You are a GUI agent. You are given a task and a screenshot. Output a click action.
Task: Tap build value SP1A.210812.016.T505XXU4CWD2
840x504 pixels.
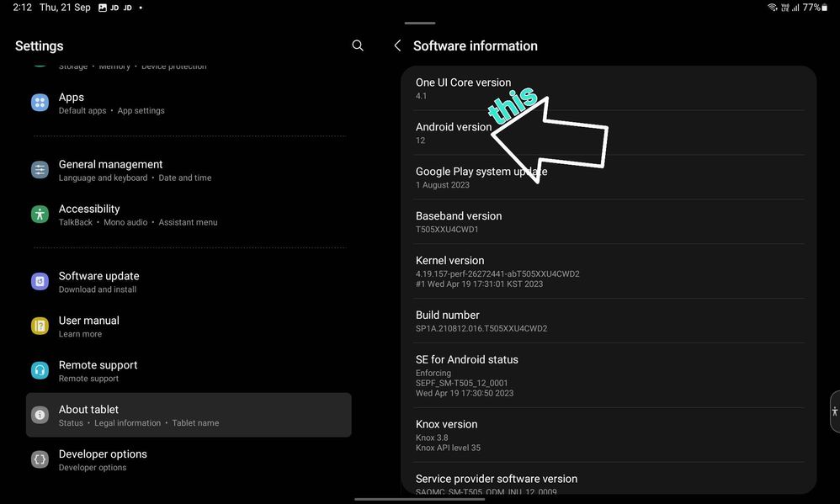point(481,328)
